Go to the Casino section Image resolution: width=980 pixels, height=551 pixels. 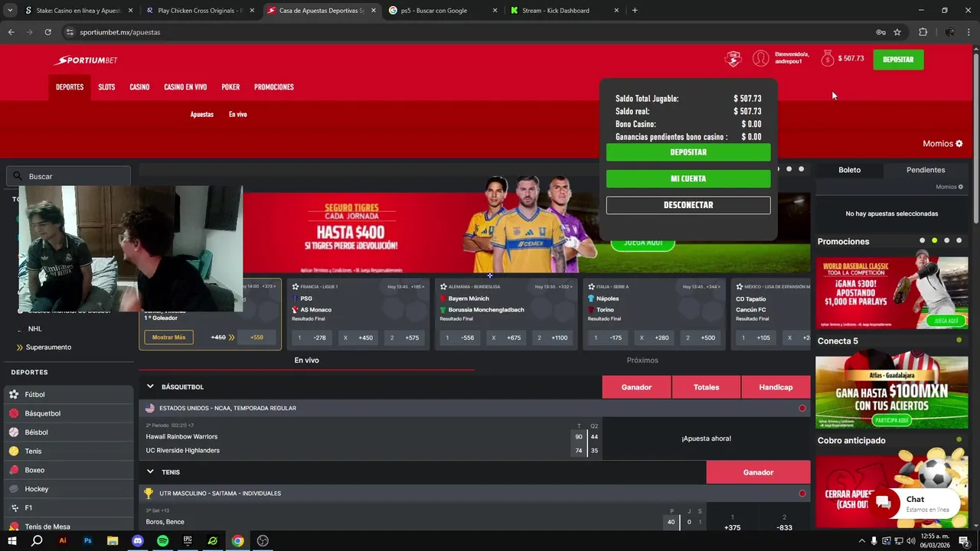click(x=139, y=87)
